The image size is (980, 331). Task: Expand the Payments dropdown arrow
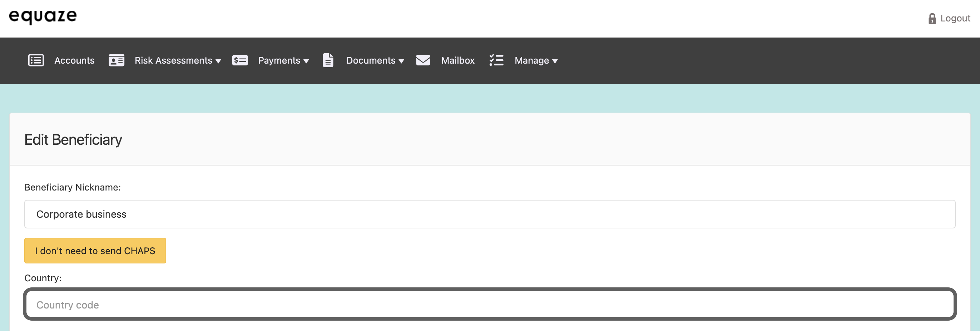pos(306,61)
